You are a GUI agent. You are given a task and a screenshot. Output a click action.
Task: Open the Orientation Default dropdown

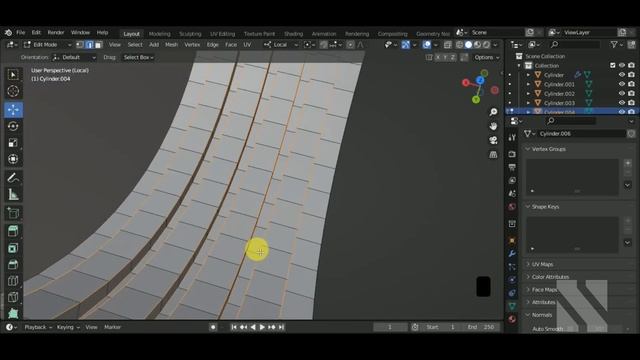point(76,58)
